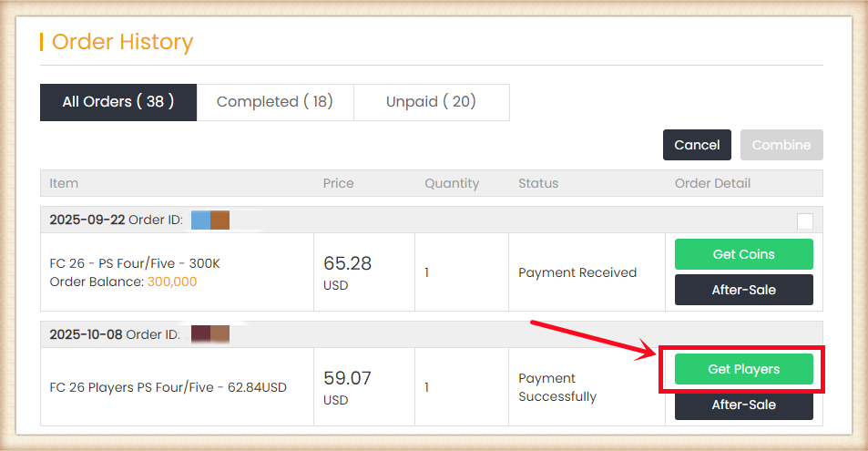Image resolution: width=868 pixels, height=451 pixels.
Task: Select the Quantity column header
Action: [x=451, y=183]
